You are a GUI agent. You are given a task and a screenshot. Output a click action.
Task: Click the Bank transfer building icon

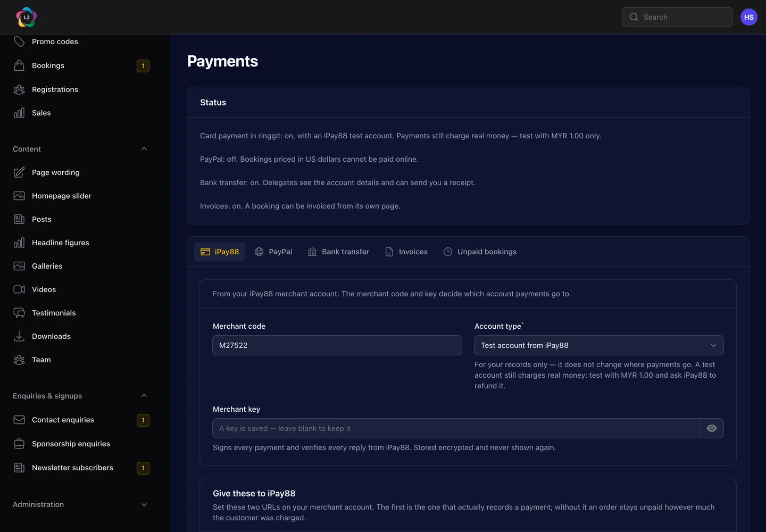312,252
